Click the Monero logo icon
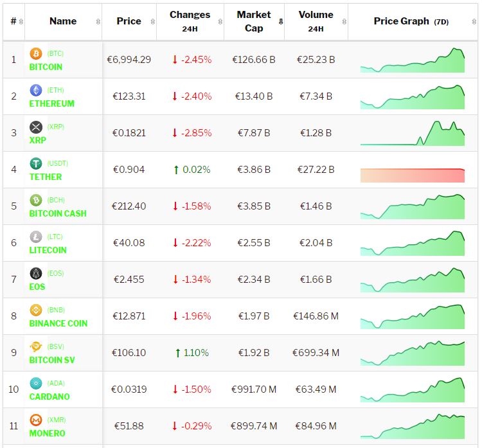This screenshot has height=448, width=482. pos(36,420)
